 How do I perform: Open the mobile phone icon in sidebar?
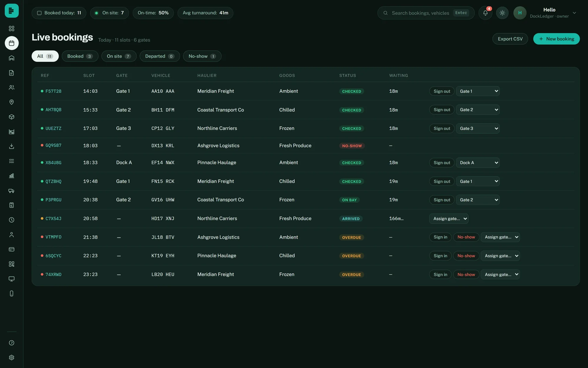point(11,294)
